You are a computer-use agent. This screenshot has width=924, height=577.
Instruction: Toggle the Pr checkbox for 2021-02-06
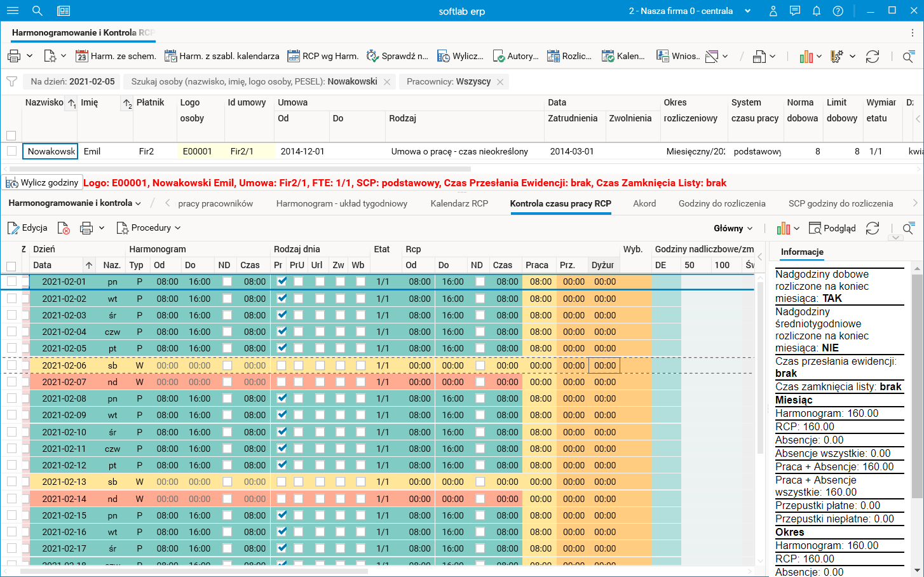click(x=282, y=365)
